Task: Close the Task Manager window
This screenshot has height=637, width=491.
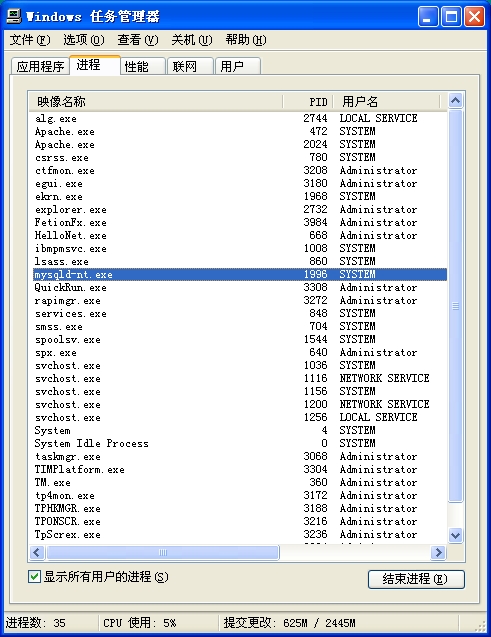Action: (x=474, y=17)
